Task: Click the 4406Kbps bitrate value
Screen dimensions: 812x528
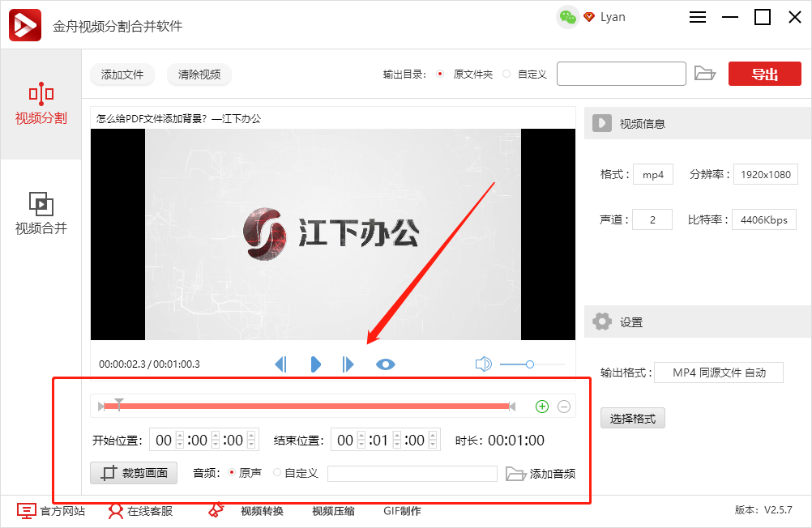Action: (x=764, y=219)
